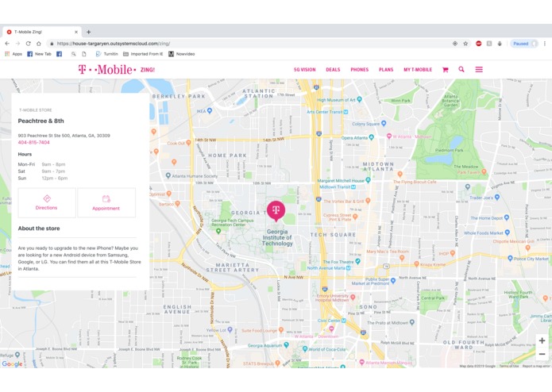
Task: Click the browser forward arrow
Action: click(x=17, y=44)
